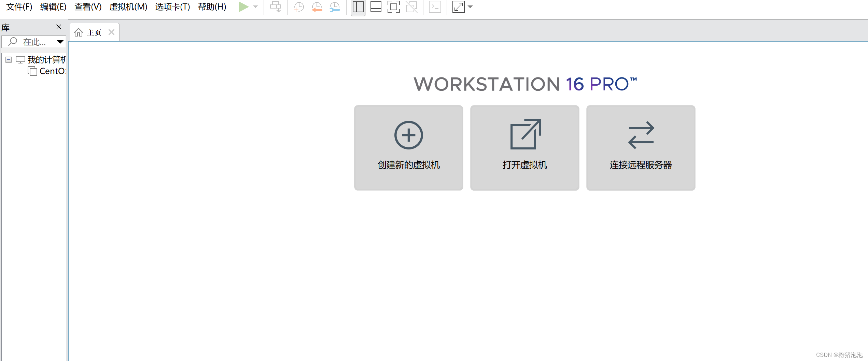Click the full screen mode icon
868x361 pixels.
pos(393,7)
